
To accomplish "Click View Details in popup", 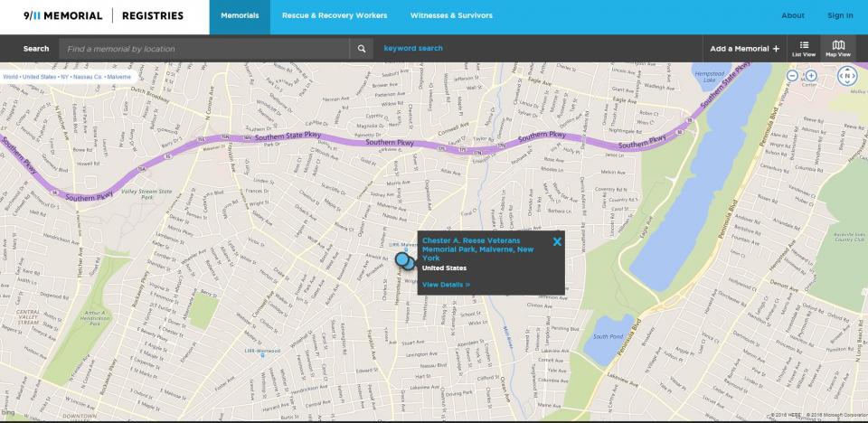I will pyautogui.click(x=446, y=285).
